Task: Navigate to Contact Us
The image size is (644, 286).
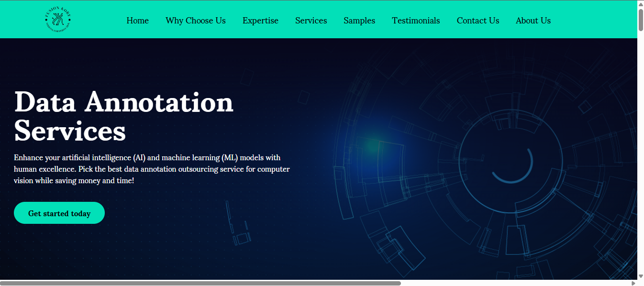Action: click(477, 21)
